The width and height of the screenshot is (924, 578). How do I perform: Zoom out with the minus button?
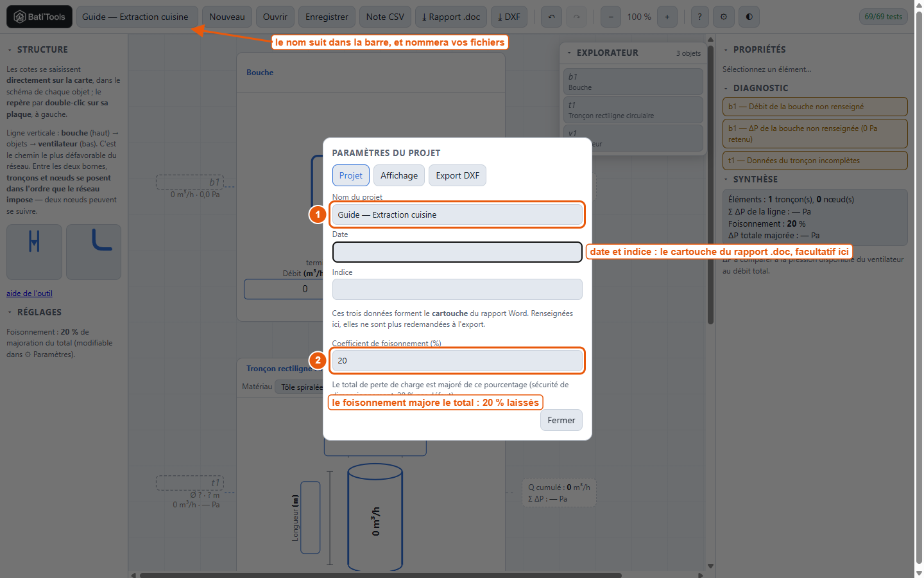[611, 17]
